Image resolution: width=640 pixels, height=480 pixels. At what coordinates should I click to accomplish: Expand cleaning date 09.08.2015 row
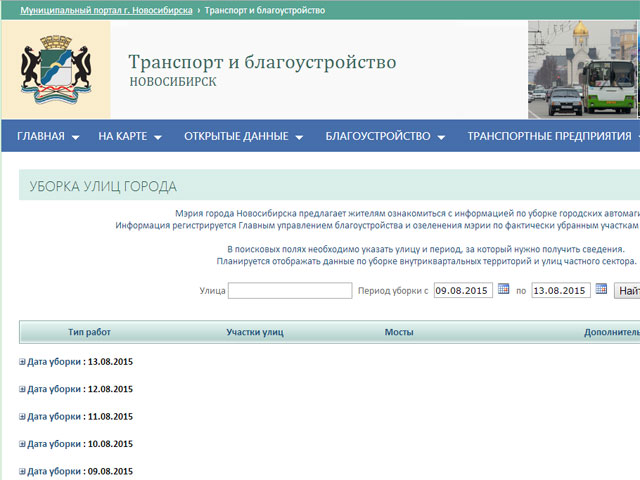tap(23, 471)
